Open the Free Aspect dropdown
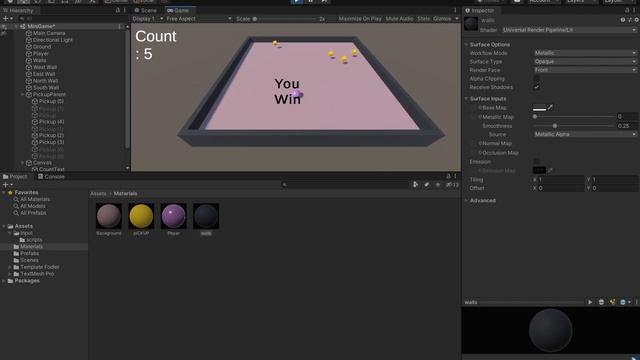640x360 pixels. tap(199, 19)
